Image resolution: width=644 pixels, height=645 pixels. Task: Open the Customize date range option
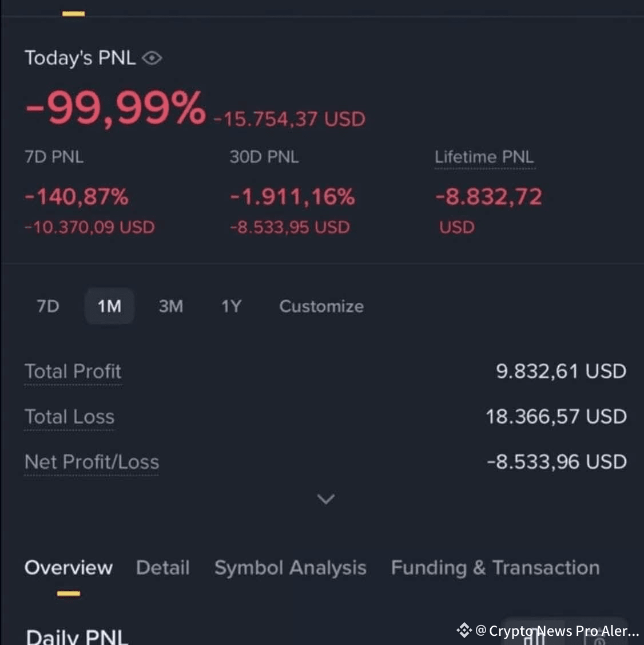coord(321,306)
